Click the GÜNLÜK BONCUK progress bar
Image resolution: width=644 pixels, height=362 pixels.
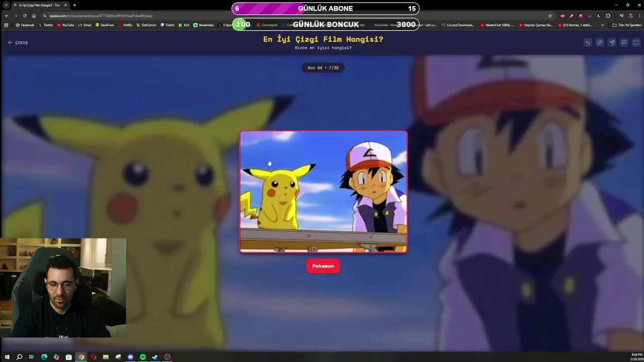click(x=326, y=24)
